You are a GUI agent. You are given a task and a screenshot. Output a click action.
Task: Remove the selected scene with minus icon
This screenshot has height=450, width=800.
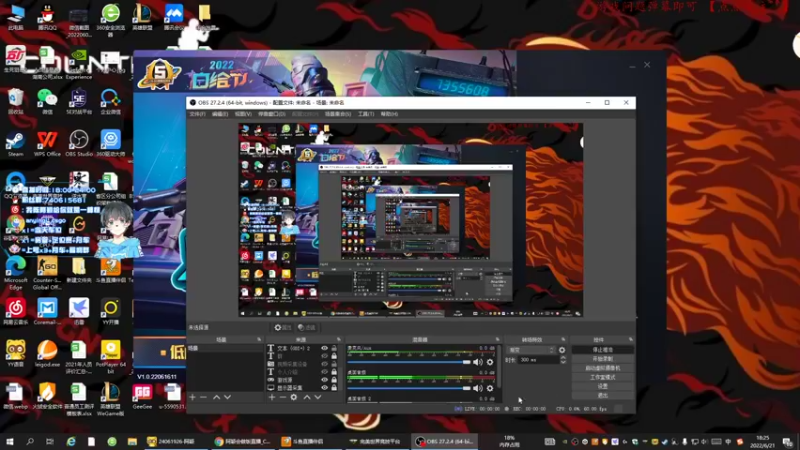pos(204,397)
